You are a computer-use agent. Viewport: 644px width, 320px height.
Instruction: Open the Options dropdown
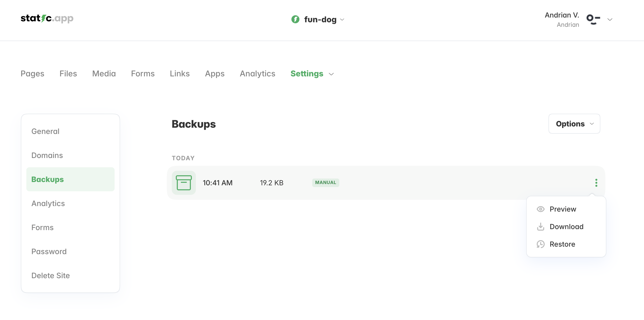574,124
